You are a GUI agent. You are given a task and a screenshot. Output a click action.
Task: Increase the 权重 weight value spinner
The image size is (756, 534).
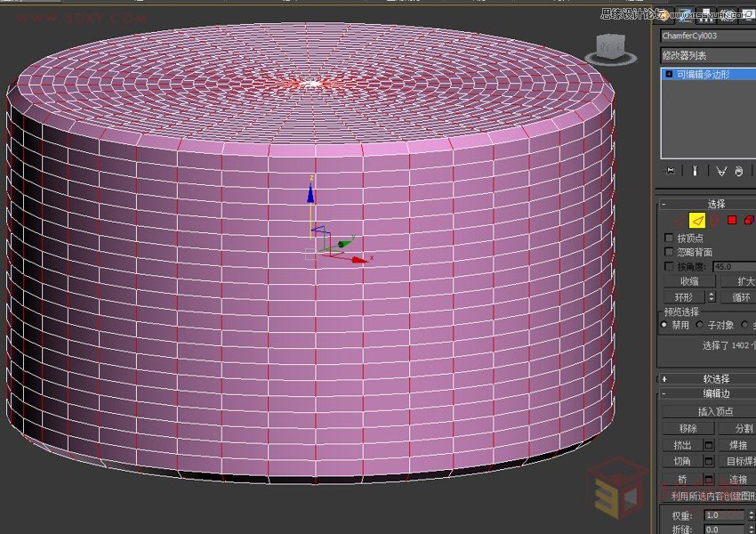[752, 513]
